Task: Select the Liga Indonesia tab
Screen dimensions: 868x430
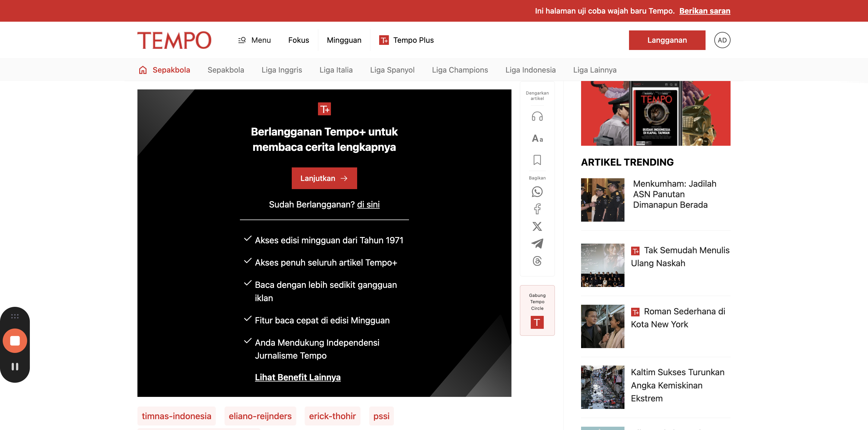Action: (530, 70)
